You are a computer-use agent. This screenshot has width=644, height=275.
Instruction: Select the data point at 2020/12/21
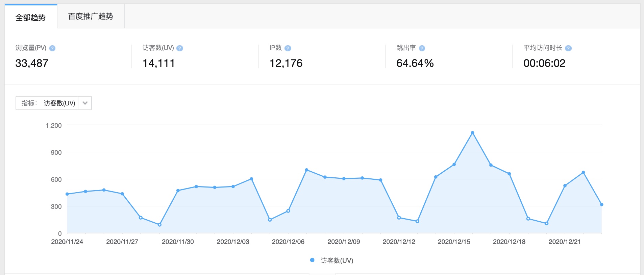565,185
